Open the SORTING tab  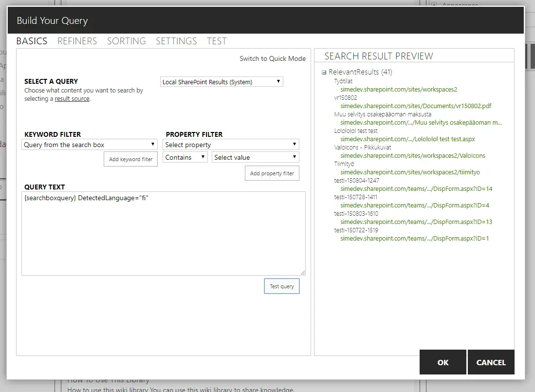pyautogui.click(x=126, y=41)
